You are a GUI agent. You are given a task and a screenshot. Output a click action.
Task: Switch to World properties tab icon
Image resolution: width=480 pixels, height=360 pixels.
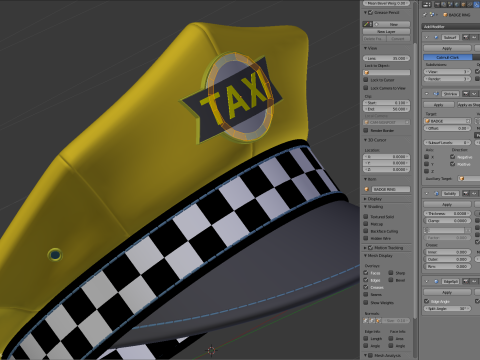click(x=457, y=5)
